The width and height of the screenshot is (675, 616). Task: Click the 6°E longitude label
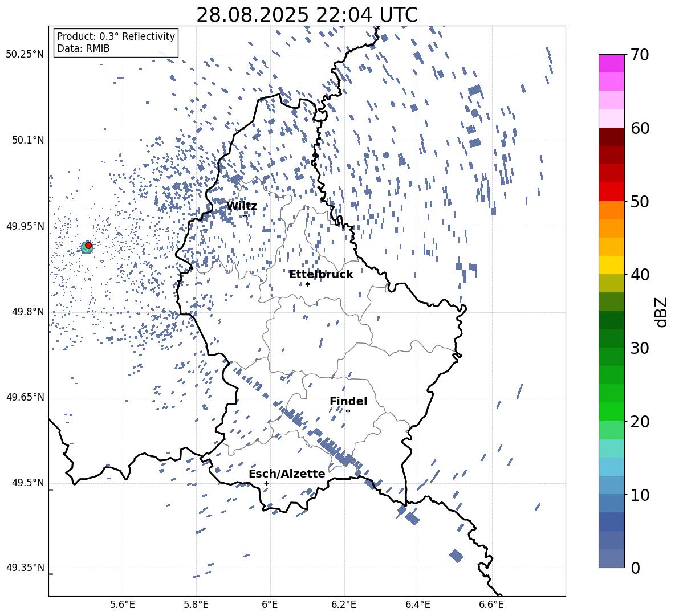tap(270, 605)
